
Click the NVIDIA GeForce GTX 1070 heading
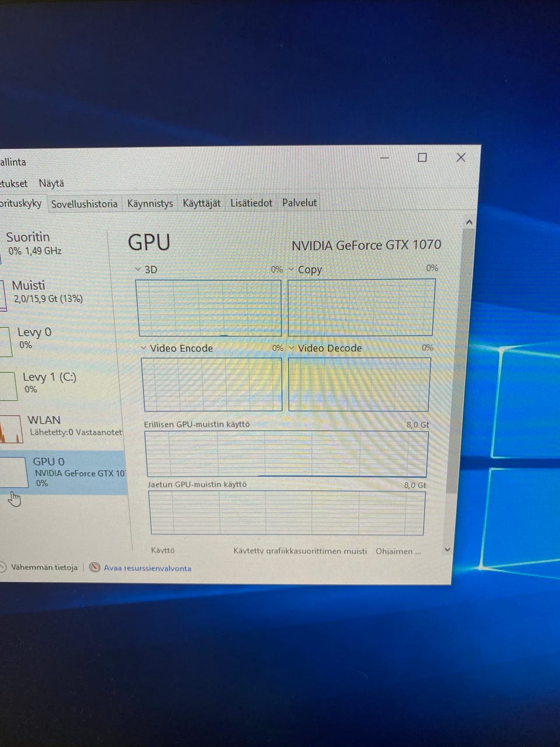[x=366, y=245]
